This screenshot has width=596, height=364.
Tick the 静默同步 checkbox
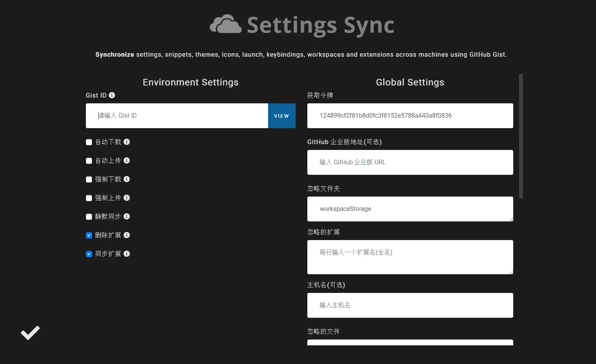pos(89,217)
